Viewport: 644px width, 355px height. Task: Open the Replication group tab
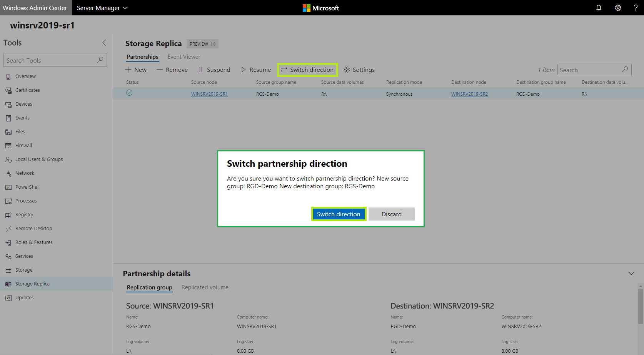(x=150, y=287)
